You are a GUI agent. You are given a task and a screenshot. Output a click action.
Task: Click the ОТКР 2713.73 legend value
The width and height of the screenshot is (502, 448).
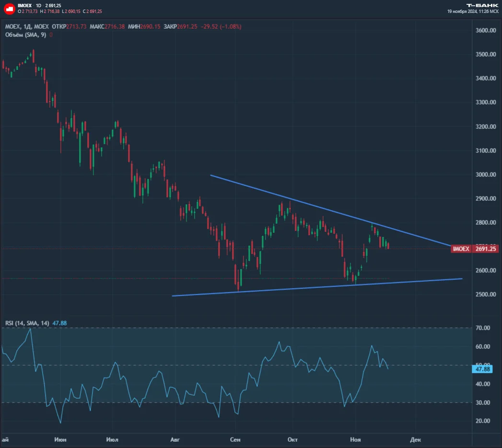69,26
